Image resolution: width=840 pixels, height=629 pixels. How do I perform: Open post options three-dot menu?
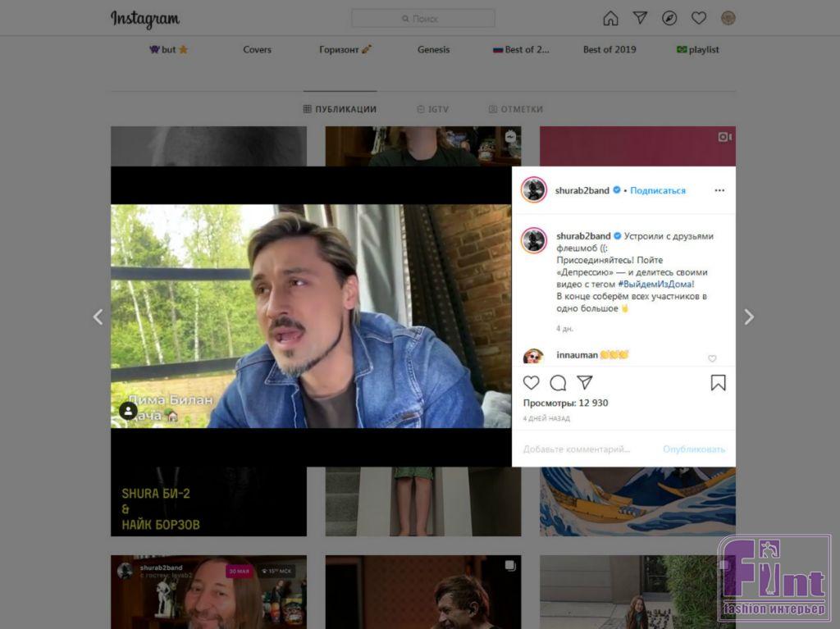pos(719,190)
